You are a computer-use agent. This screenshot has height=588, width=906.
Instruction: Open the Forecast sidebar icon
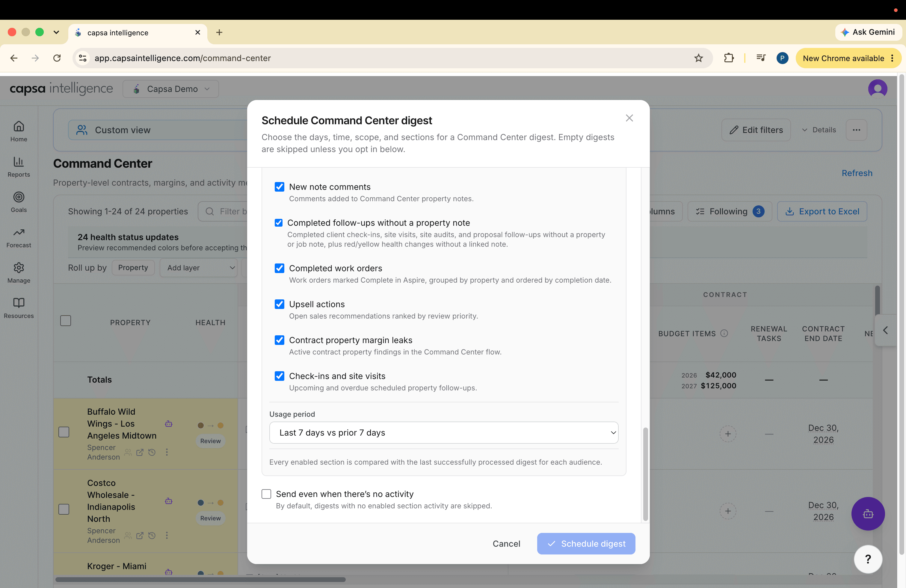click(x=19, y=237)
